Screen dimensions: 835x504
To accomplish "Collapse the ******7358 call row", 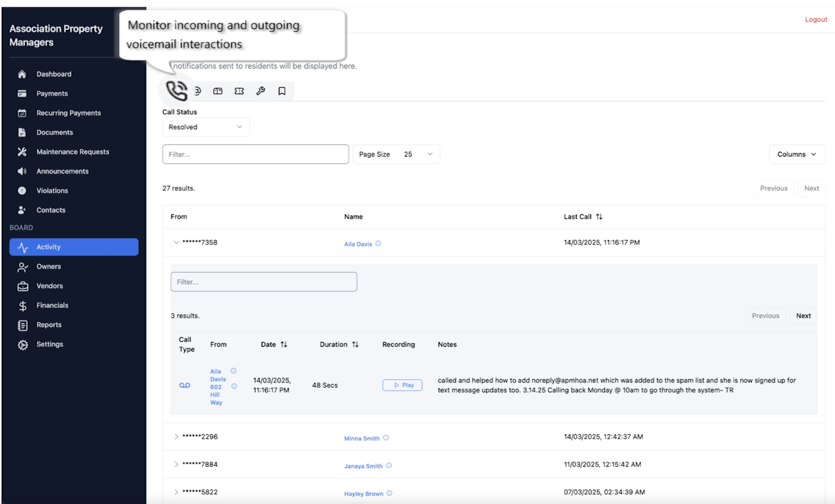I will click(176, 242).
